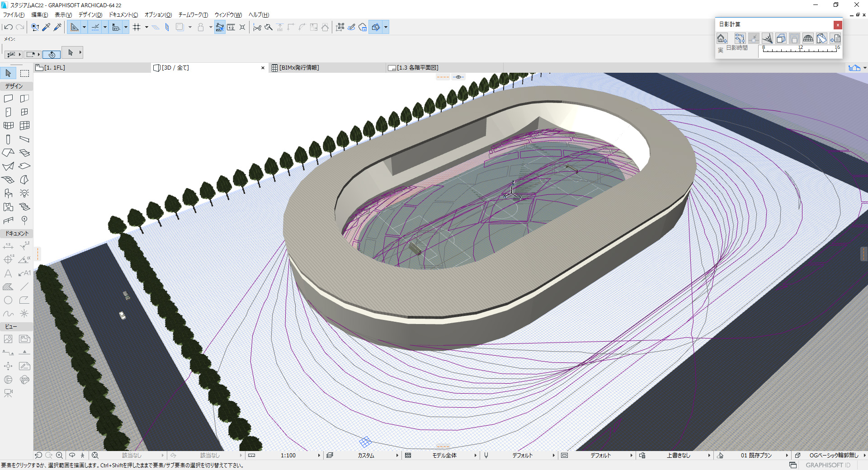Open the チームワーク menu
This screenshot has height=470, width=868.
click(x=193, y=14)
